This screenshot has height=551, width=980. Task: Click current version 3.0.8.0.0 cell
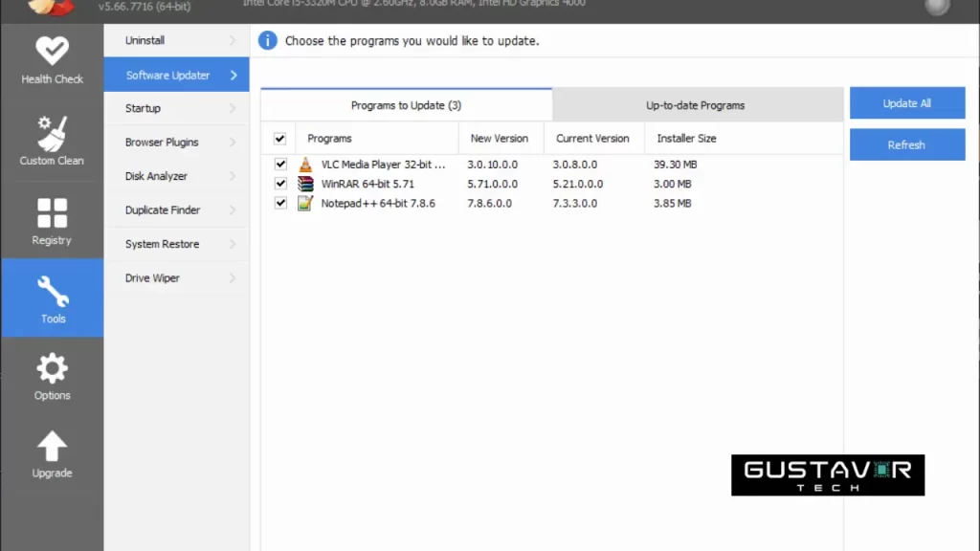[574, 165]
